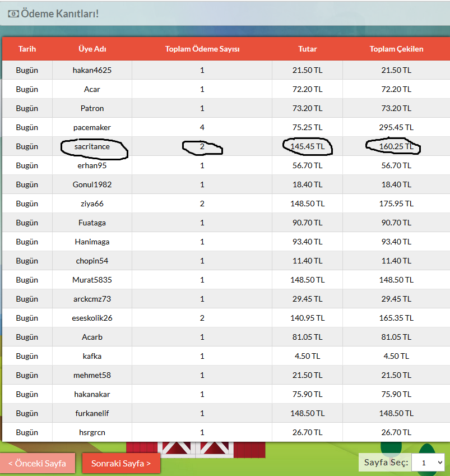This screenshot has height=476, width=450.
Task: Select member name chopin54
Action: point(92,261)
